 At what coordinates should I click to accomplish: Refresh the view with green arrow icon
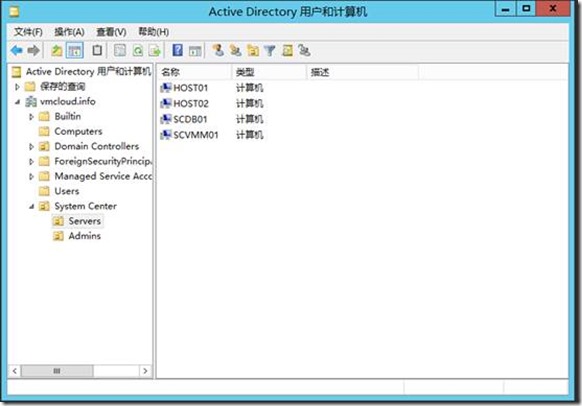tap(138, 50)
